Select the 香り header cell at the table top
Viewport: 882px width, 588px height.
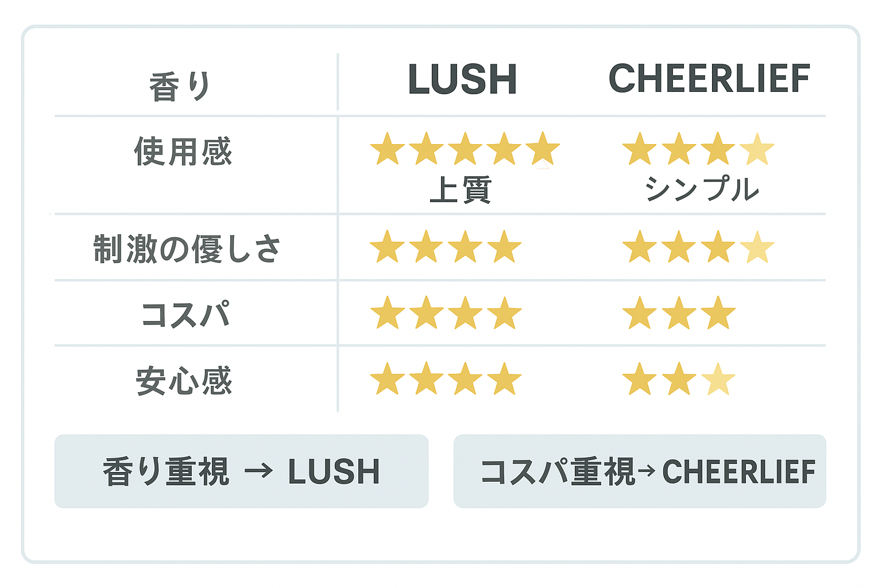(180, 86)
